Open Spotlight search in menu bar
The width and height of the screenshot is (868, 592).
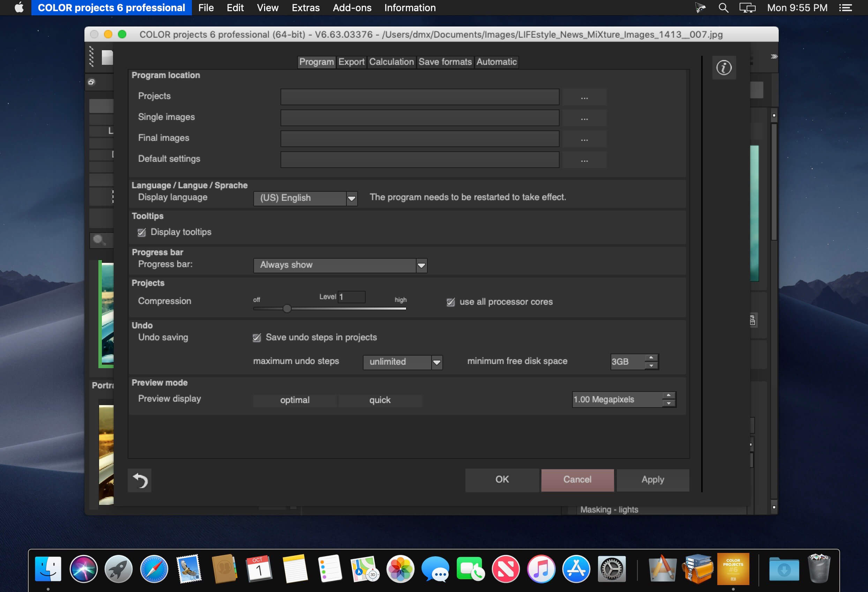(724, 8)
